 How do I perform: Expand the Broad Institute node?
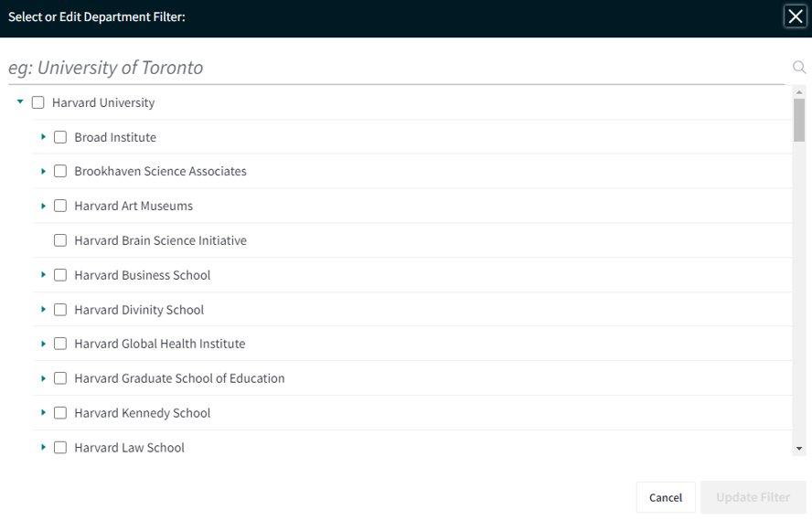pyautogui.click(x=44, y=137)
